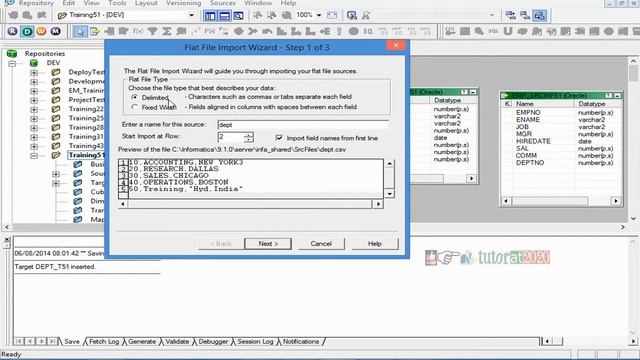The height and width of the screenshot is (360, 640).
Task: Choose the Aggregator sigma transformation icon
Action: click(167, 31)
